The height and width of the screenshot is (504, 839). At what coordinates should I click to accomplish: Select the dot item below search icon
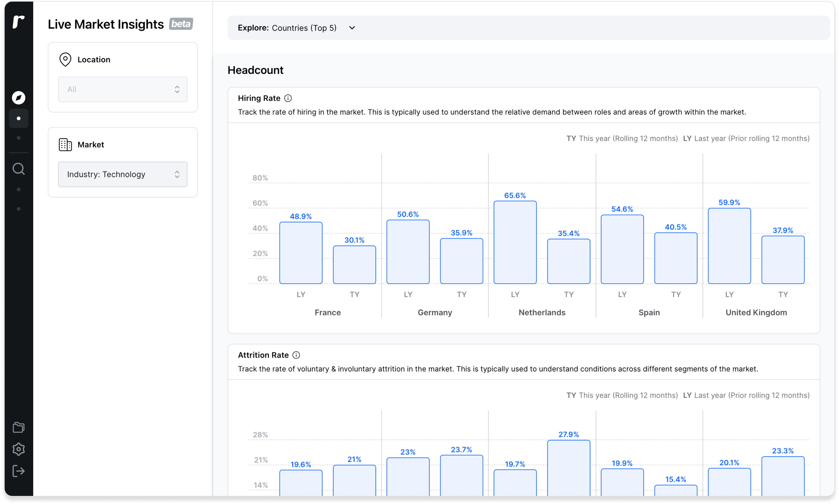pyautogui.click(x=18, y=189)
